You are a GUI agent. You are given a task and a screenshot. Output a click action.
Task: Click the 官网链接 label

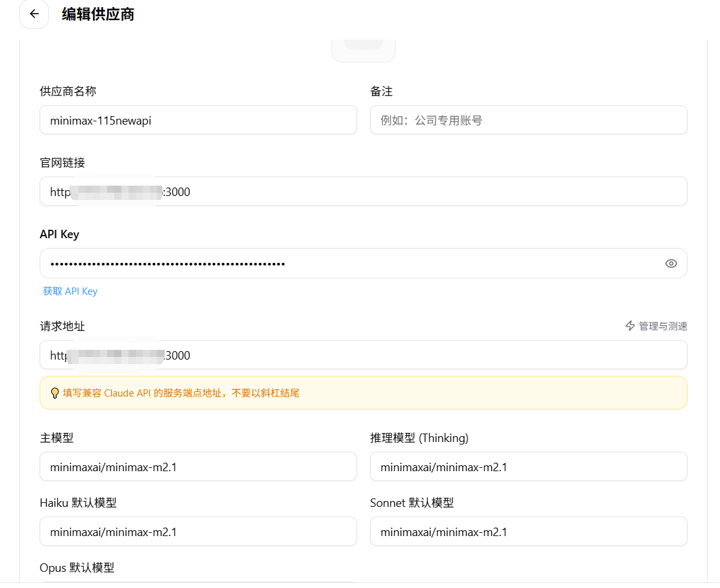[x=62, y=162]
